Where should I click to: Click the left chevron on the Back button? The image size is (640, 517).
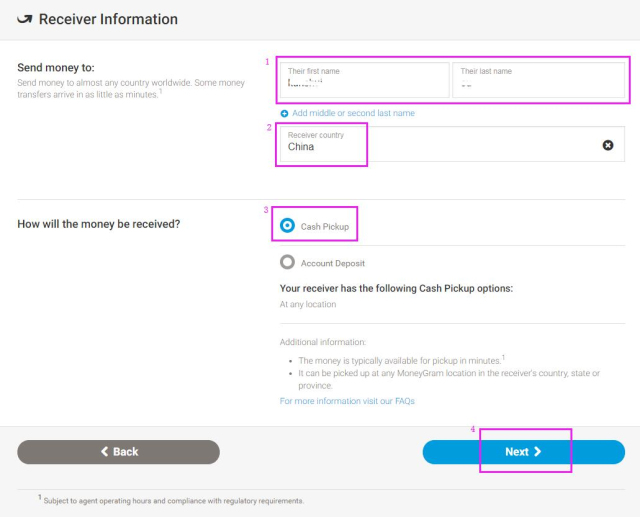coord(104,452)
